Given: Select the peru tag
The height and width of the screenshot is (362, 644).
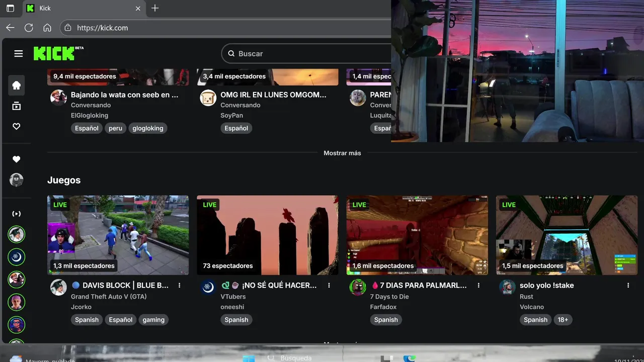Looking at the screenshot, I should click(115, 128).
